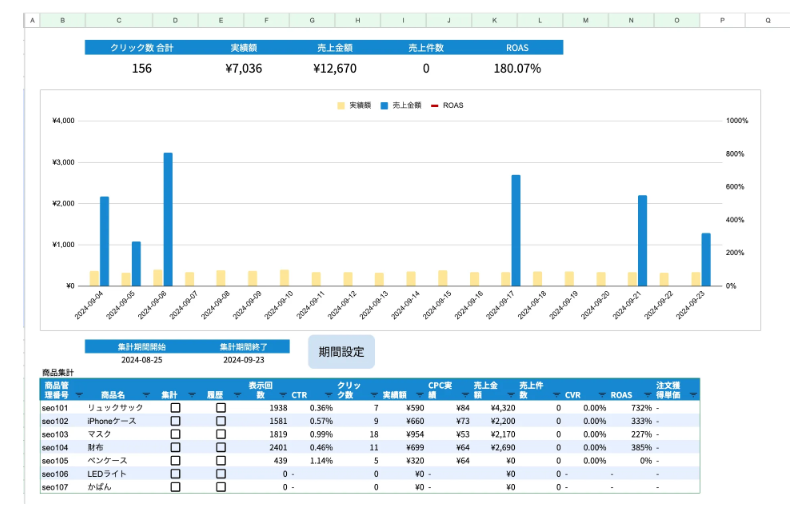Select column header C
The width and height of the screenshot is (810, 511).
point(119,20)
